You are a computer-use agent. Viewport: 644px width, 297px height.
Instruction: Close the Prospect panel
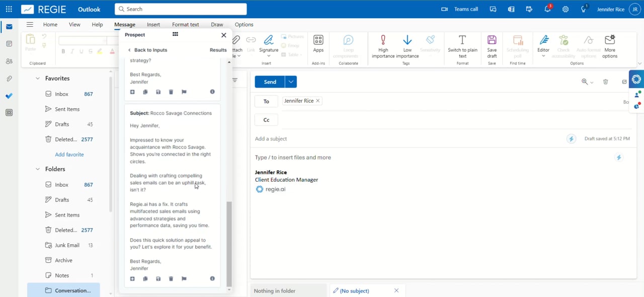[x=223, y=35]
